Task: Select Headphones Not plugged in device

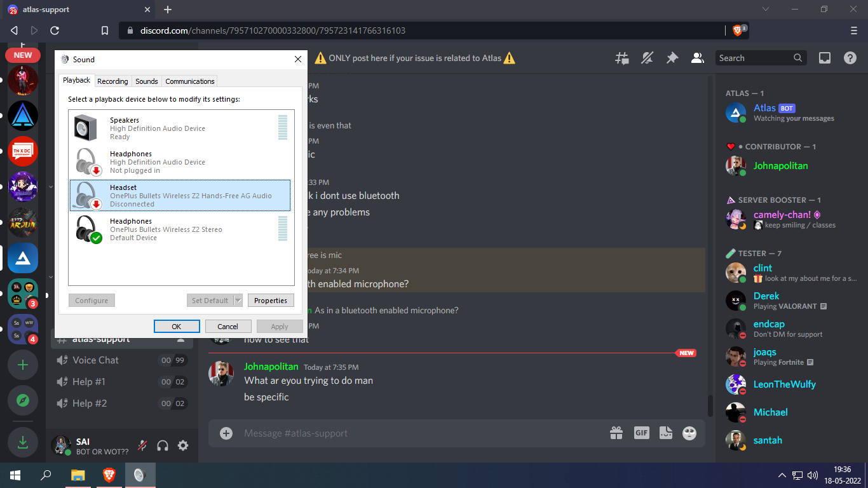Action: point(180,162)
